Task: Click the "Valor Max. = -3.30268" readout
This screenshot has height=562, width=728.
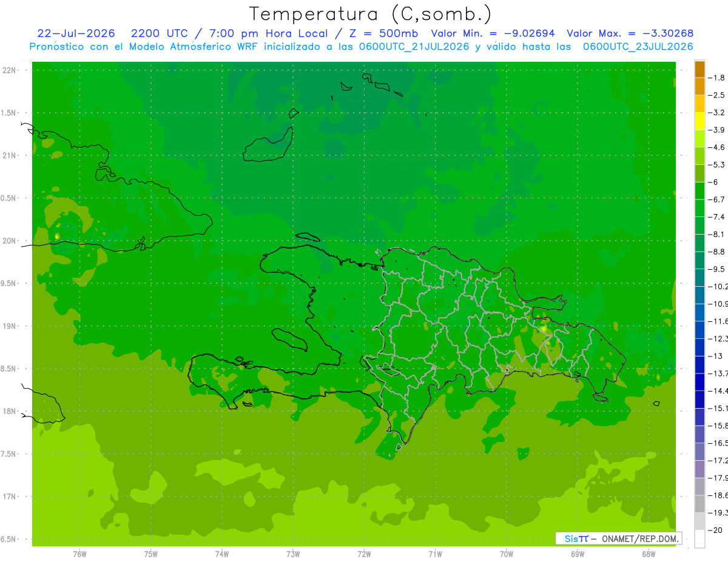Action: 630,33
